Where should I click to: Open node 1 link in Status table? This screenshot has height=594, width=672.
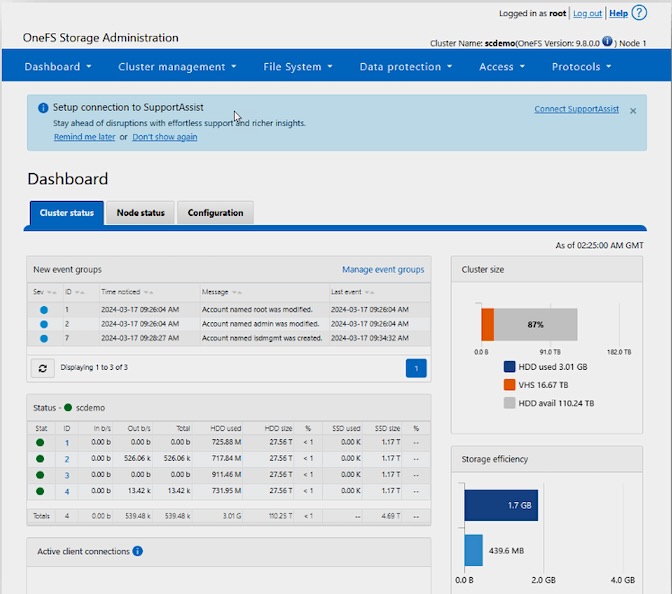click(x=67, y=443)
